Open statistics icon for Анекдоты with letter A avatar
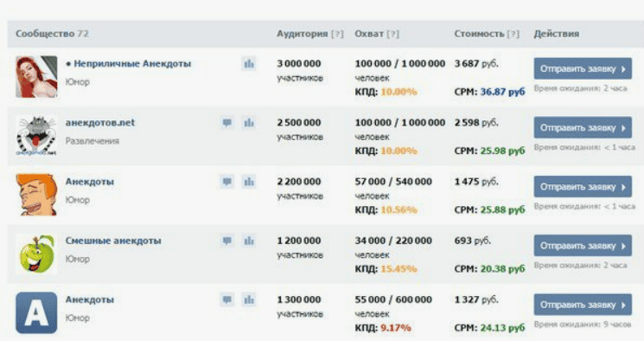644x341 pixels. 248,299
